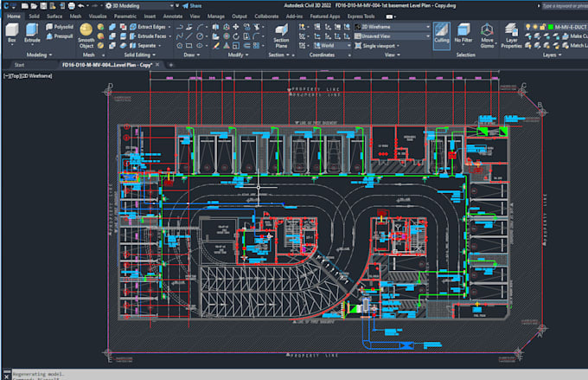This screenshot has width=588, height=380.
Task: Choose the Circle tool in Draw panel
Action: 200,36
